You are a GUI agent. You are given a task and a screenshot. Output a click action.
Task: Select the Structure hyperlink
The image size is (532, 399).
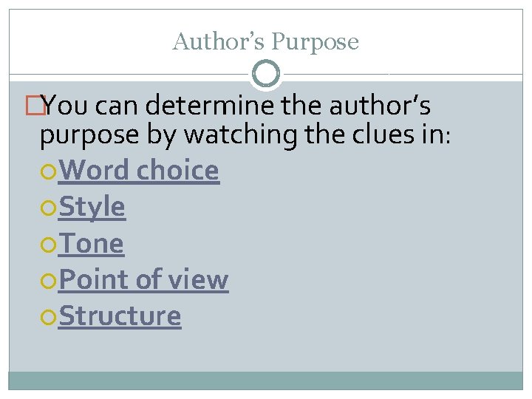click(120, 316)
